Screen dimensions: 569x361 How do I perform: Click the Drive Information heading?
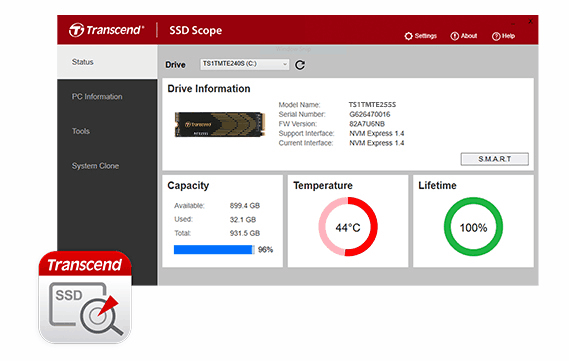click(209, 89)
